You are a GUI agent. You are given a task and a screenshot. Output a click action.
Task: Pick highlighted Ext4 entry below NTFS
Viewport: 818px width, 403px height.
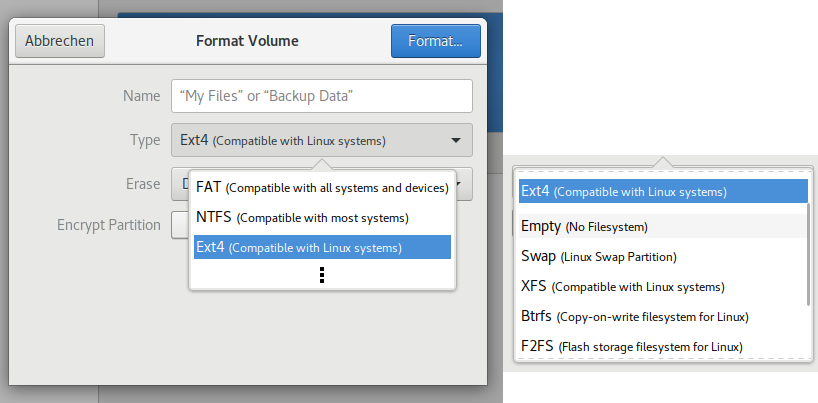pos(321,247)
